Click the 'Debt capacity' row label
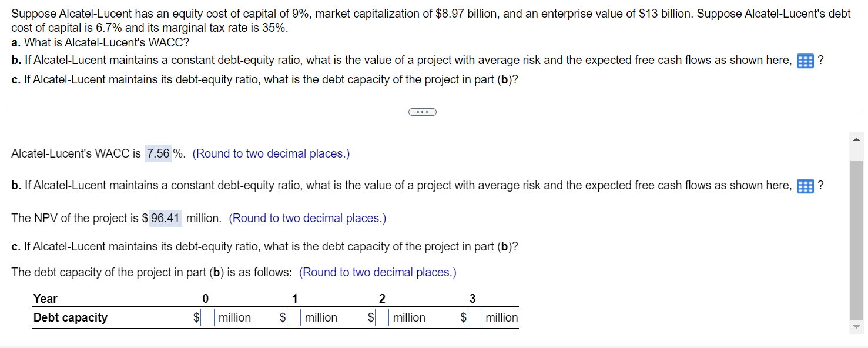Image resolution: width=868 pixels, height=348 pixels. (71, 318)
